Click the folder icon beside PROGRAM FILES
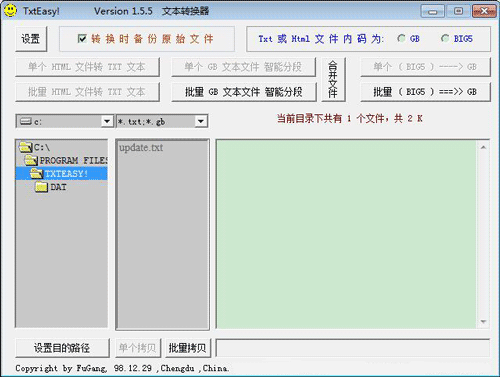Image resolution: width=500 pixels, height=377 pixels. pyautogui.click(x=31, y=160)
